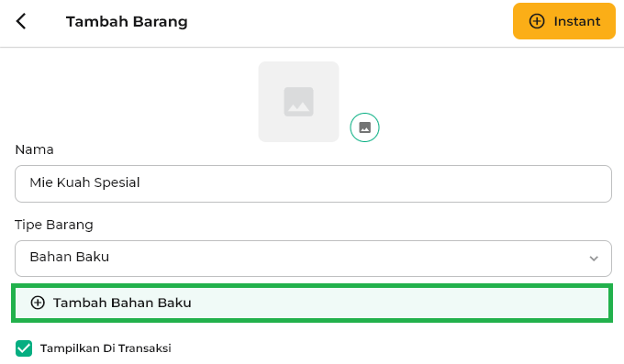Image resolution: width=624 pixels, height=364 pixels.
Task: Click the Tipe Barang field label
Action: pyautogui.click(x=54, y=225)
